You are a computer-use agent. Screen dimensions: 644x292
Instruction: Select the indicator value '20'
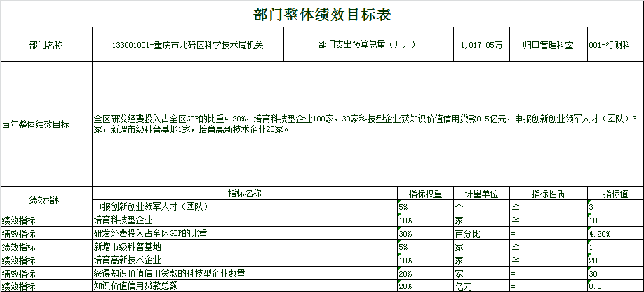pyautogui.click(x=616, y=260)
